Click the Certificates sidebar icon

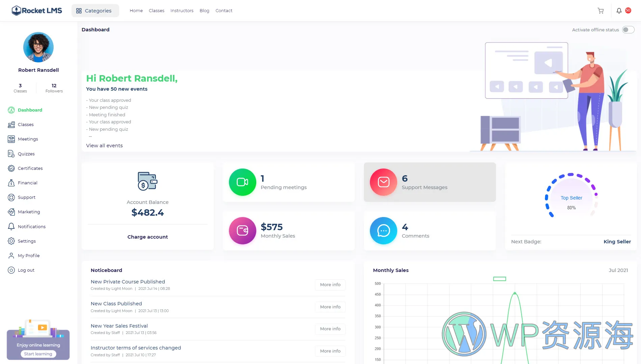pos(11,168)
